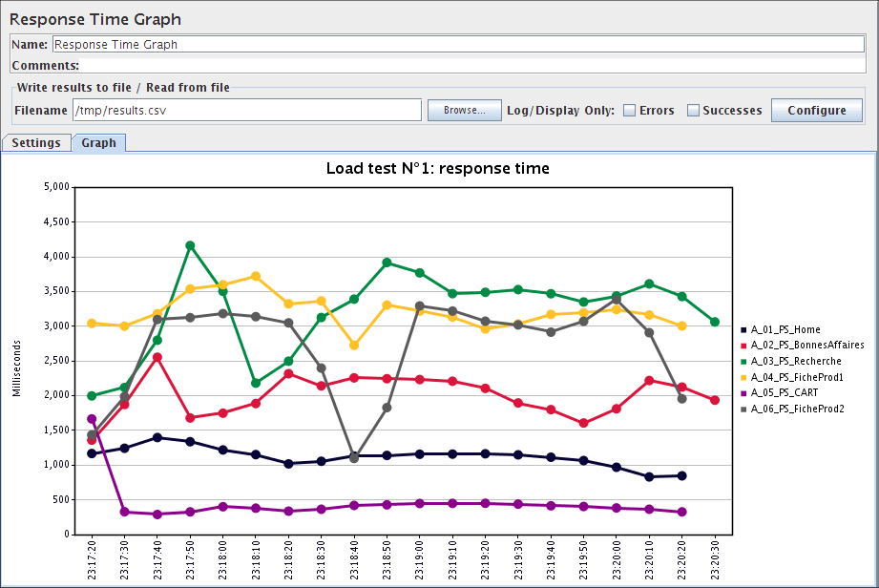This screenshot has width=879, height=588.
Task: Click the Browse button for results file
Action: pyautogui.click(x=464, y=110)
